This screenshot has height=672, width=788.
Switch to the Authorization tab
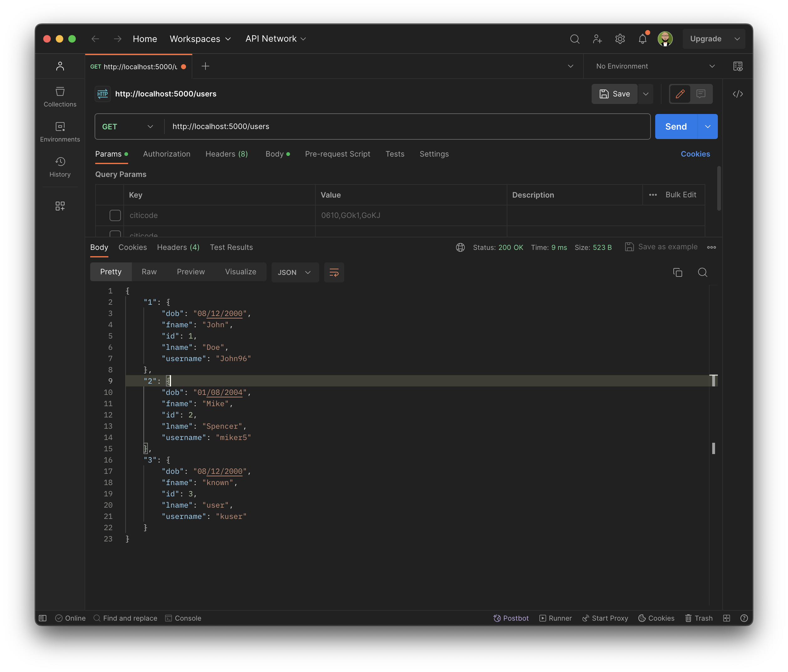pos(167,154)
